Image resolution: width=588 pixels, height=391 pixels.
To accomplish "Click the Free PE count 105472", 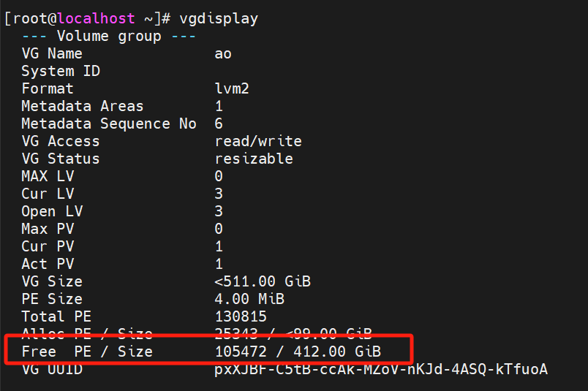I will click(x=241, y=352).
